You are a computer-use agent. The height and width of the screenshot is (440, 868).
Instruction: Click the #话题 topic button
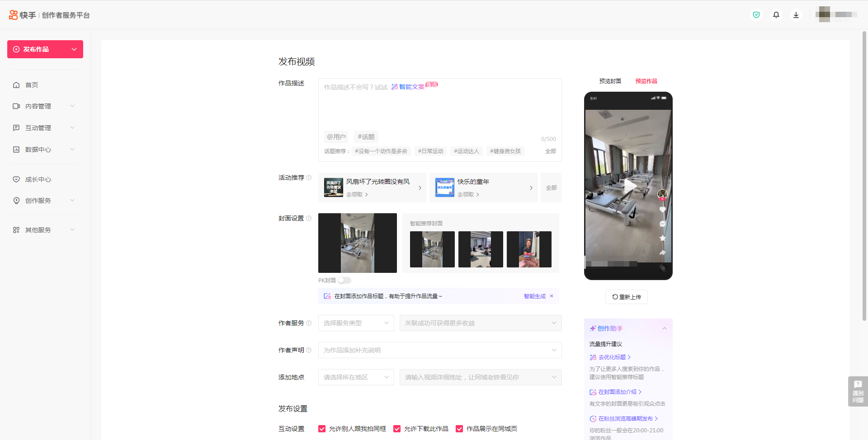coord(366,137)
